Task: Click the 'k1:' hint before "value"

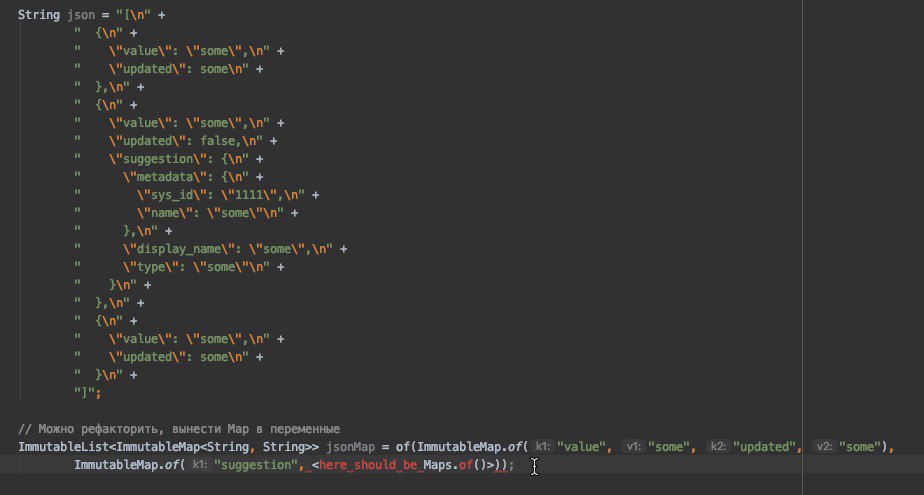Action: tap(542, 447)
